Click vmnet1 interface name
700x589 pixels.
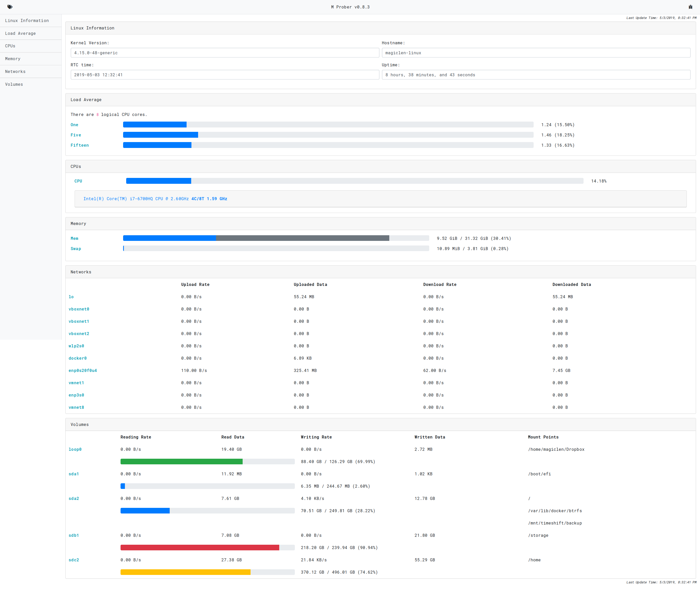click(x=77, y=383)
